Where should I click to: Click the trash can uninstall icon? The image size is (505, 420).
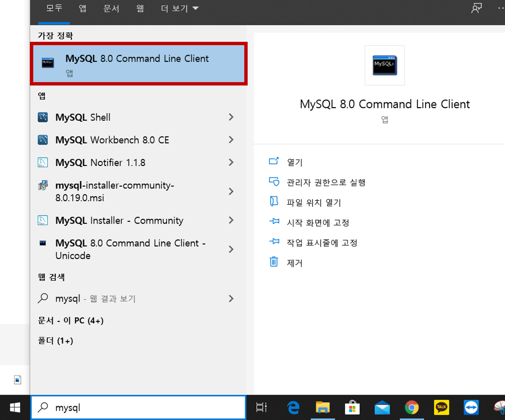[274, 262]
